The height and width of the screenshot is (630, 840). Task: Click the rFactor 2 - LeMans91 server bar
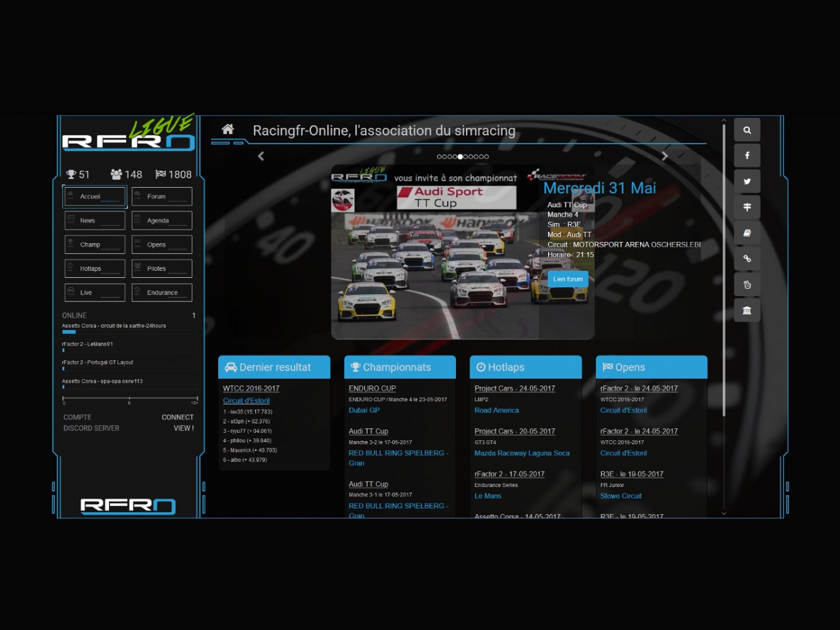[129, 350]
